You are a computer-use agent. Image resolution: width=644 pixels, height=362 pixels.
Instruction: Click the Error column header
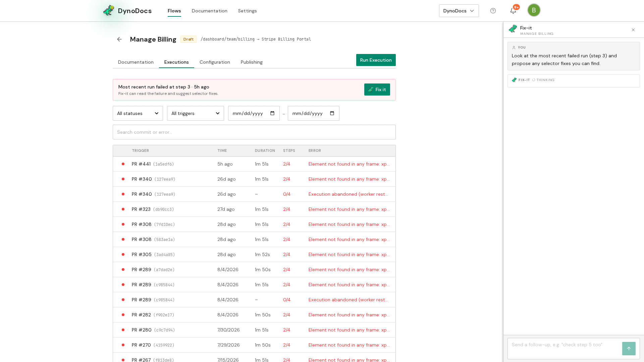point(315,150)
